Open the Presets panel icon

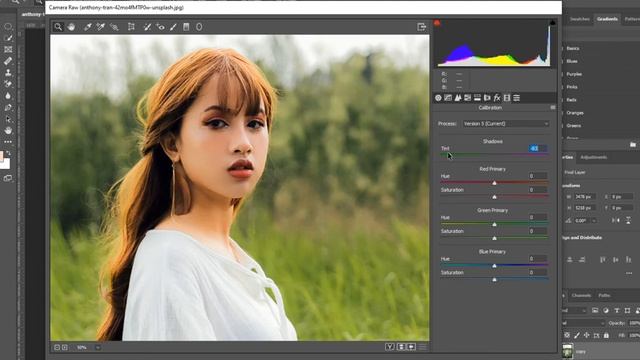pos(517,98)
